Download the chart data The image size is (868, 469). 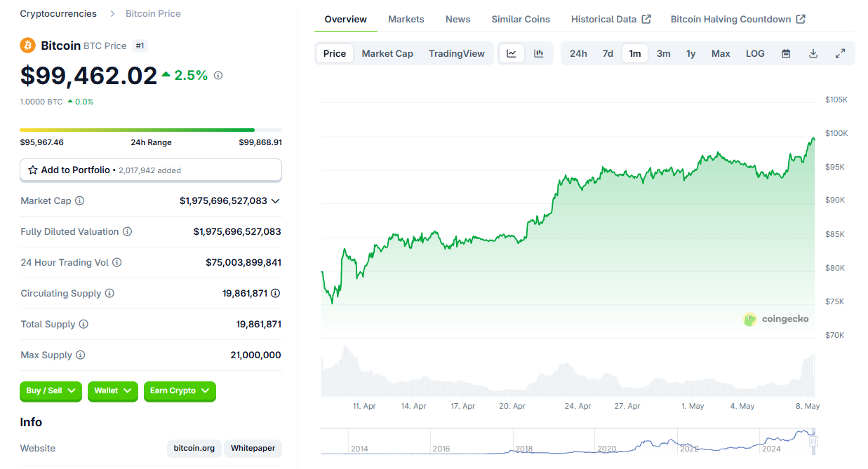(x=813, y=53)
